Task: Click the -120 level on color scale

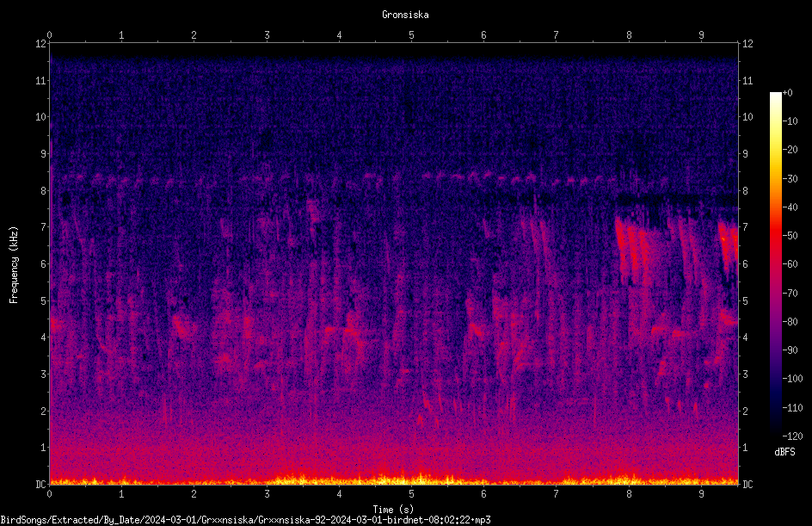Action: point(792,436)
